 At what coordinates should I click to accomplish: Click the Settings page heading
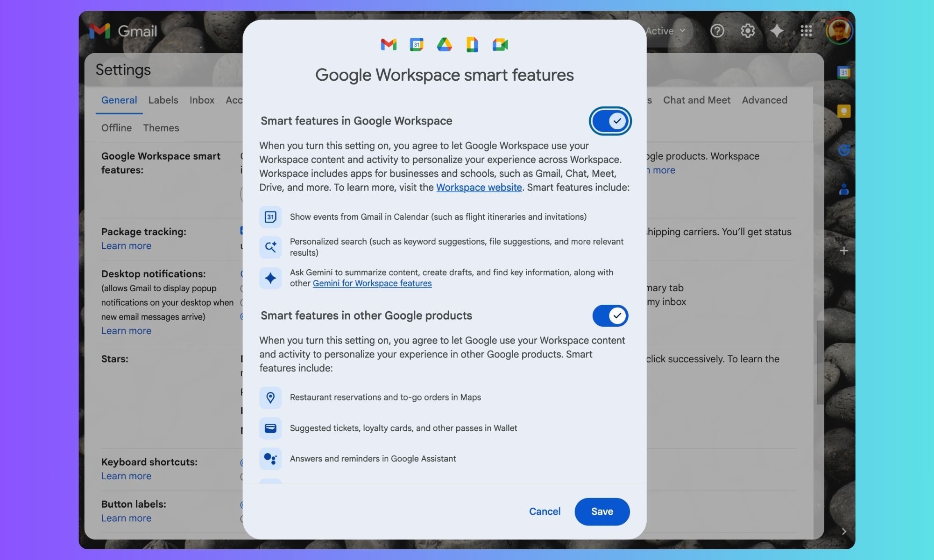(x=123, y=70)
